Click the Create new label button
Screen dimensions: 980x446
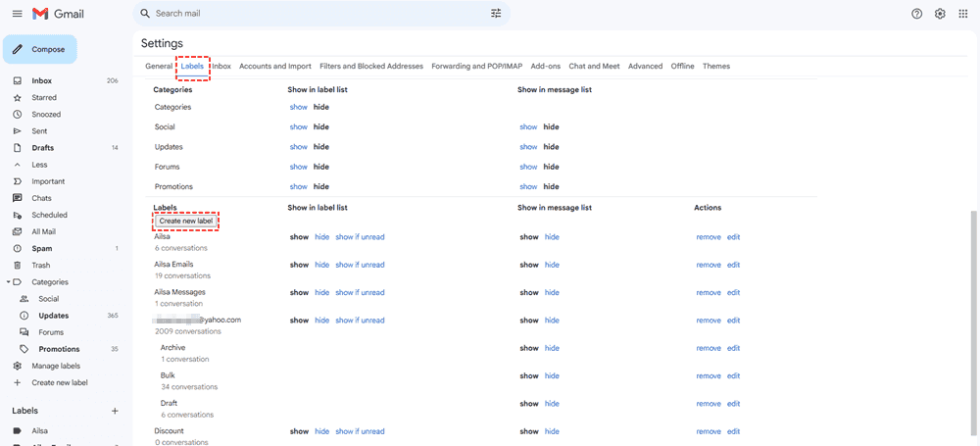[x=185, y=222]
